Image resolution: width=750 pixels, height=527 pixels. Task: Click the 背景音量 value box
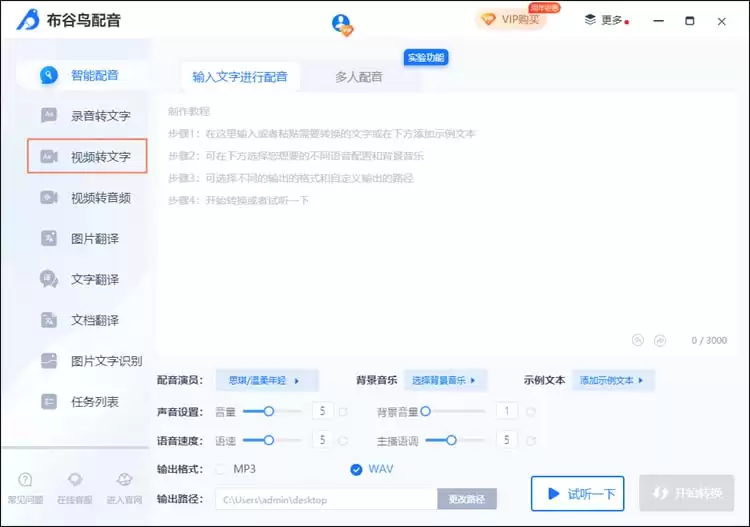click(x=507, y=411)
